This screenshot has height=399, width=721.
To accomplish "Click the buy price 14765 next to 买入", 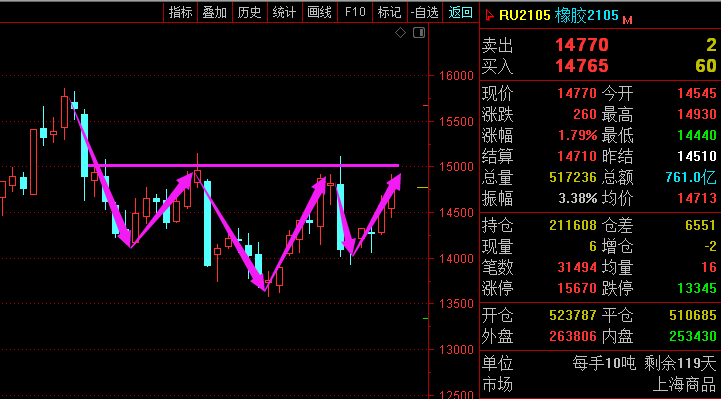I will click(x=582, y=66).
